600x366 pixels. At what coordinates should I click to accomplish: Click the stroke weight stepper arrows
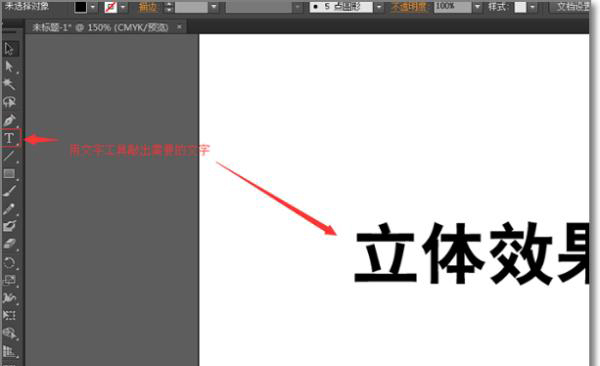tap(169, 7)
